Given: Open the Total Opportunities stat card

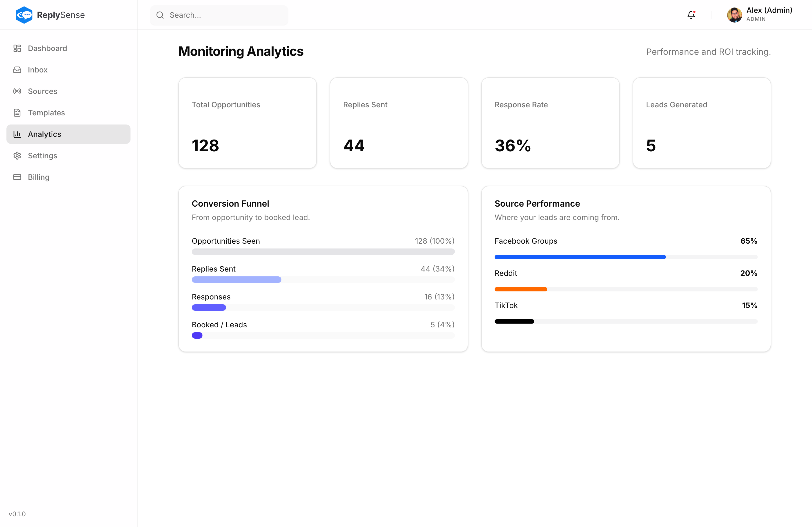Looking at the screenshot, I should (247, 123).
